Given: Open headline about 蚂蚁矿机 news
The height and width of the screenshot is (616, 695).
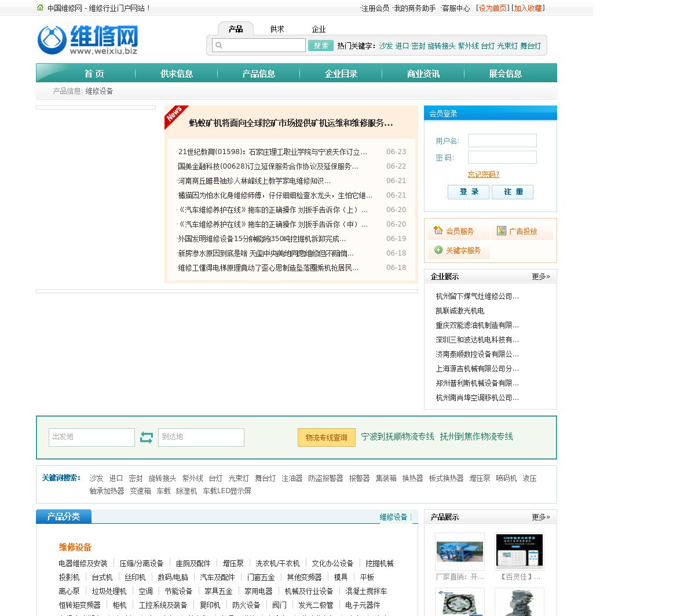Looking at the screenshot, I should tap(291, 123).
